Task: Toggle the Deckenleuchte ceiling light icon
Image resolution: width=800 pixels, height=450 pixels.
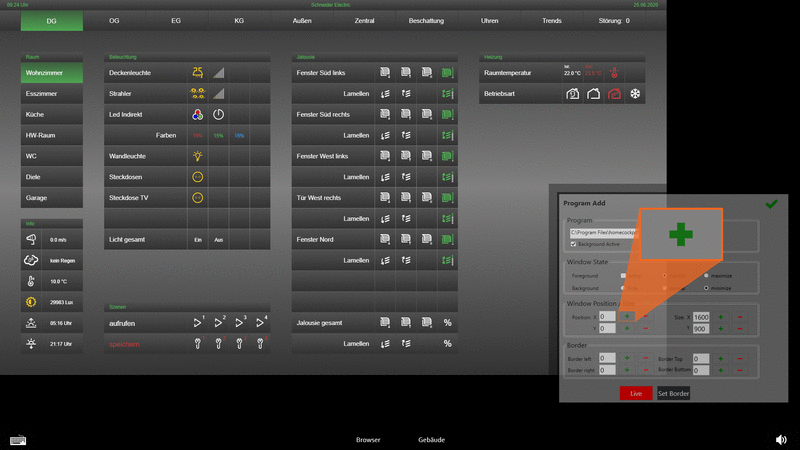Action: [197, 73]
